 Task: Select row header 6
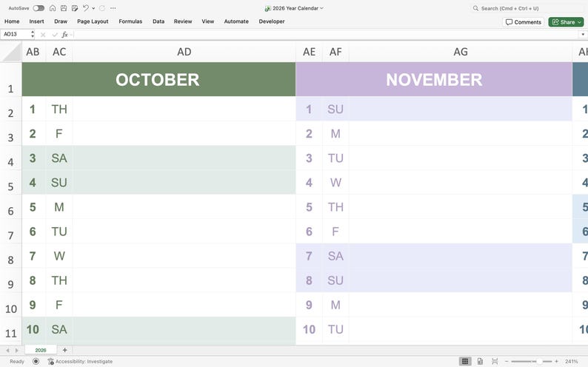11,206
